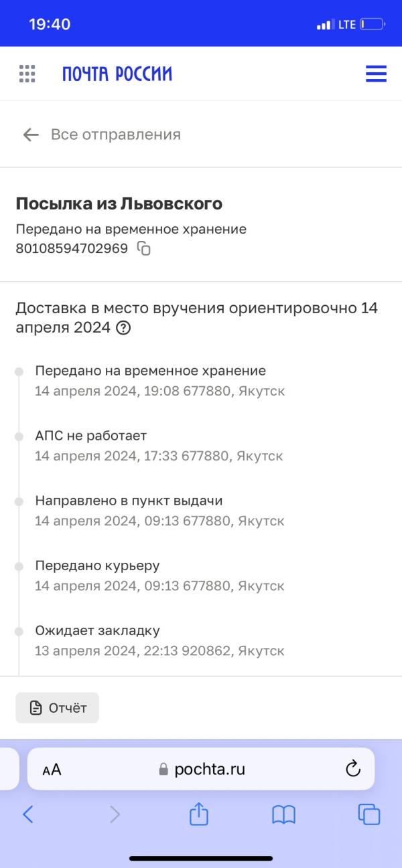Tap the Почта России logo

point(117,74)
